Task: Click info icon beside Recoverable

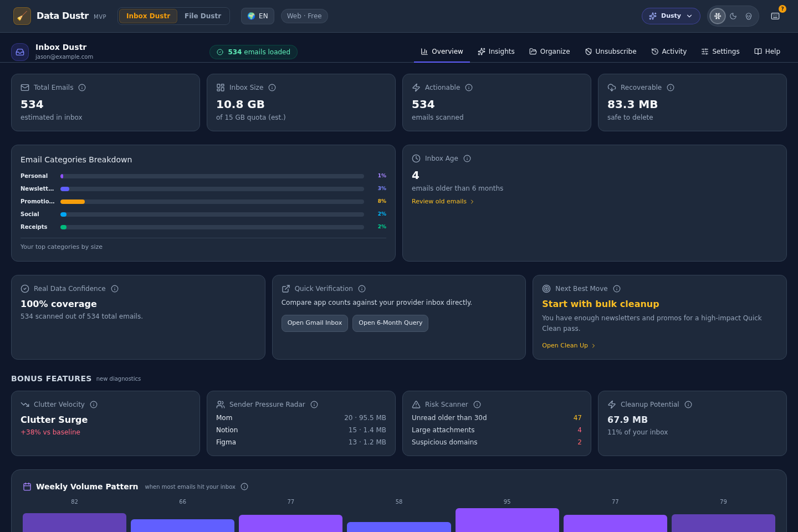Action: (671, 88)
